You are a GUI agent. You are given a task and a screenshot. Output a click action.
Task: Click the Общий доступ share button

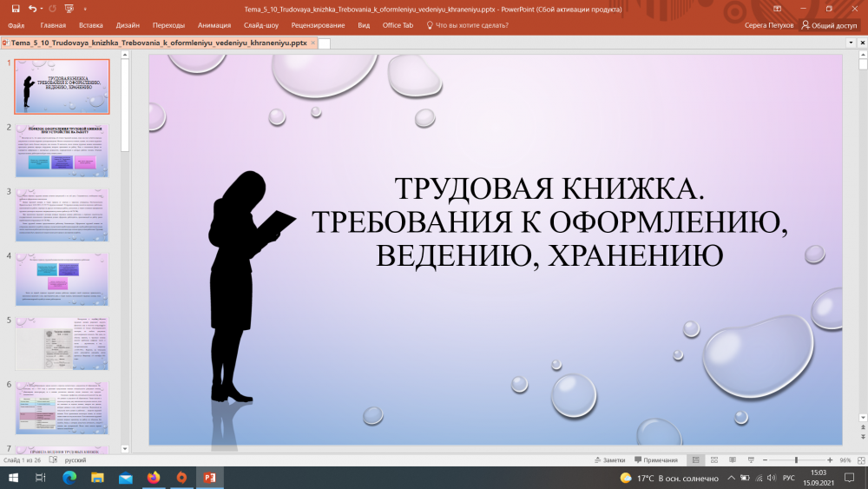[x=828, y=25]
